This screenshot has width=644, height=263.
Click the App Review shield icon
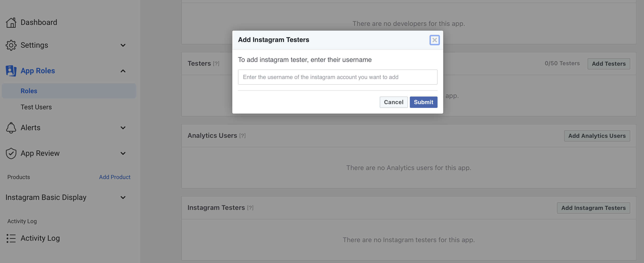click(x=11, y=153)
